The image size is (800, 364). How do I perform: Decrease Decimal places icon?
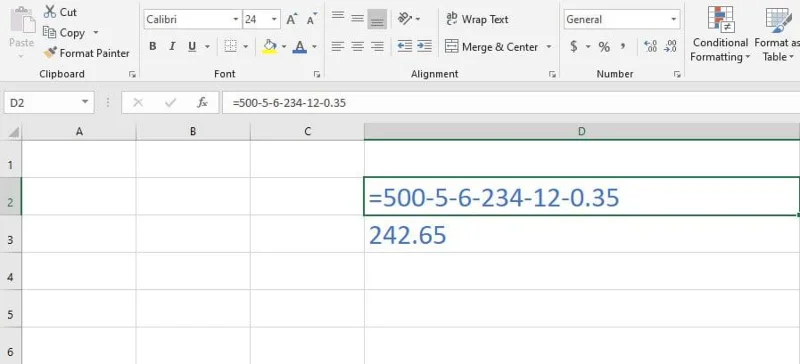670,47
